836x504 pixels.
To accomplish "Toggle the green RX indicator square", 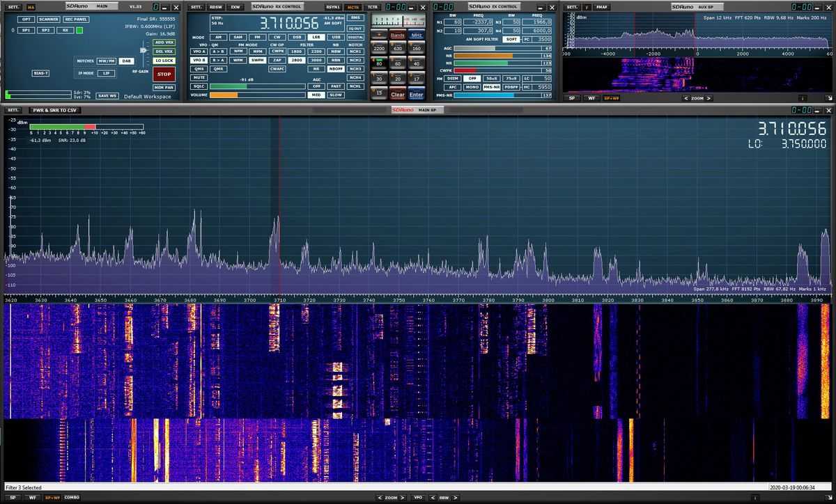I will click(79, 30).
